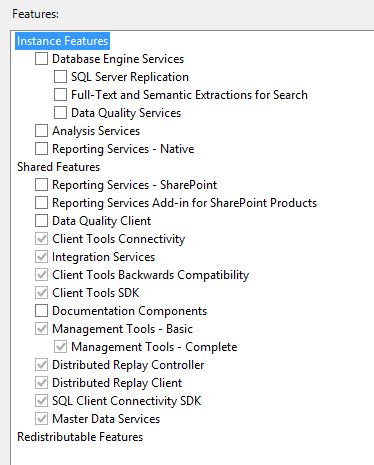This screenshot has height=465, width=374.
Task: Click the SQL Server Replication label
Action: coord(130,77)
